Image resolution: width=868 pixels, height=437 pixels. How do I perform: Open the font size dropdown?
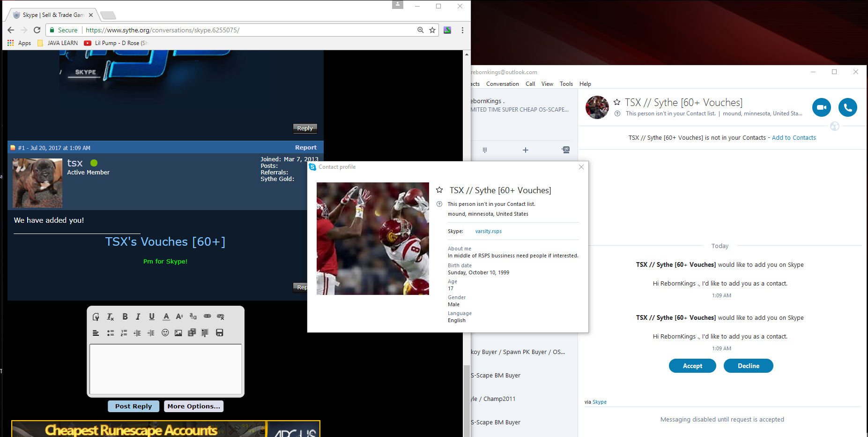[x=179, y=317]
